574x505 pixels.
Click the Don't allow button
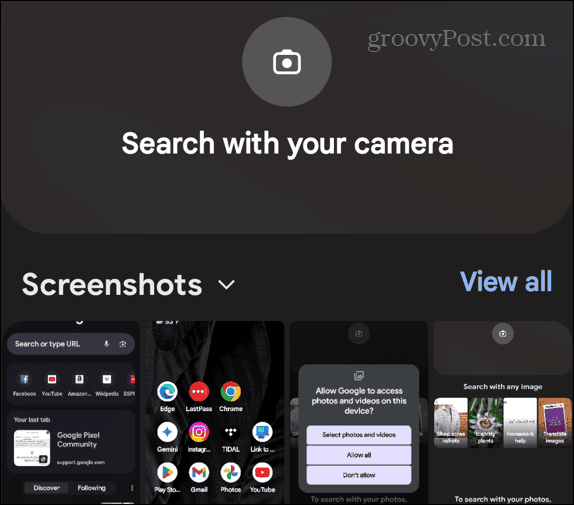(359, 475)
